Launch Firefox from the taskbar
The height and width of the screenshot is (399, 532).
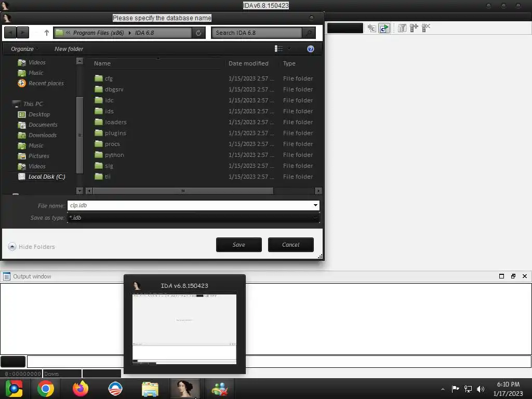click(x=81, y=389)
